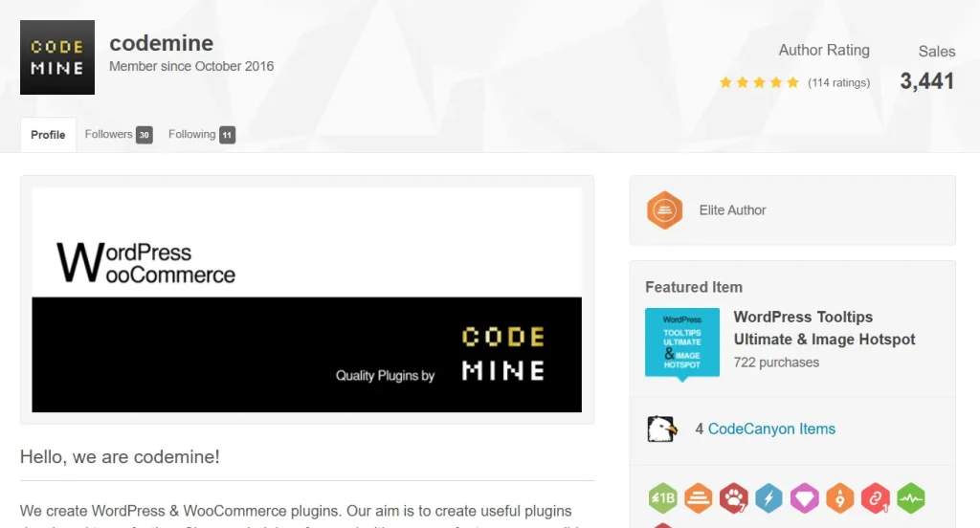
Task: Click the Sales label
Action: coord(936,52)
